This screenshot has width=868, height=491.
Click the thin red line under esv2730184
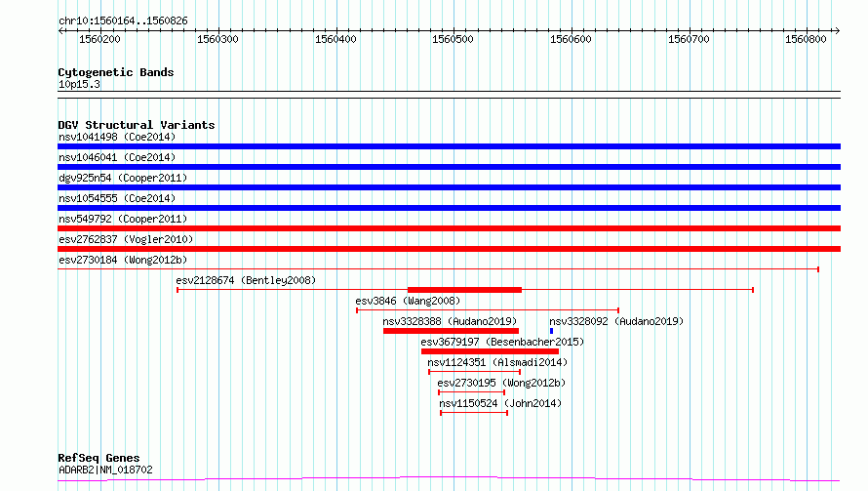438,269
